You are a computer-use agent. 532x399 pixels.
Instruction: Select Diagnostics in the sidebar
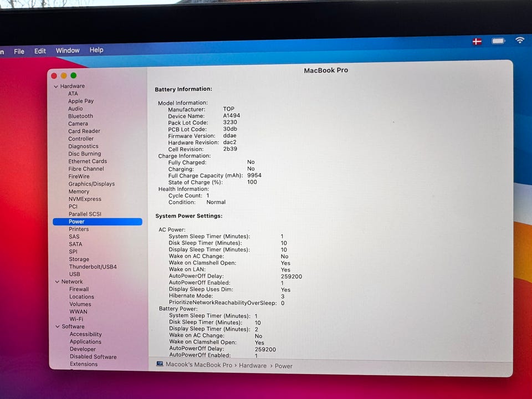(x=83, y=146)
